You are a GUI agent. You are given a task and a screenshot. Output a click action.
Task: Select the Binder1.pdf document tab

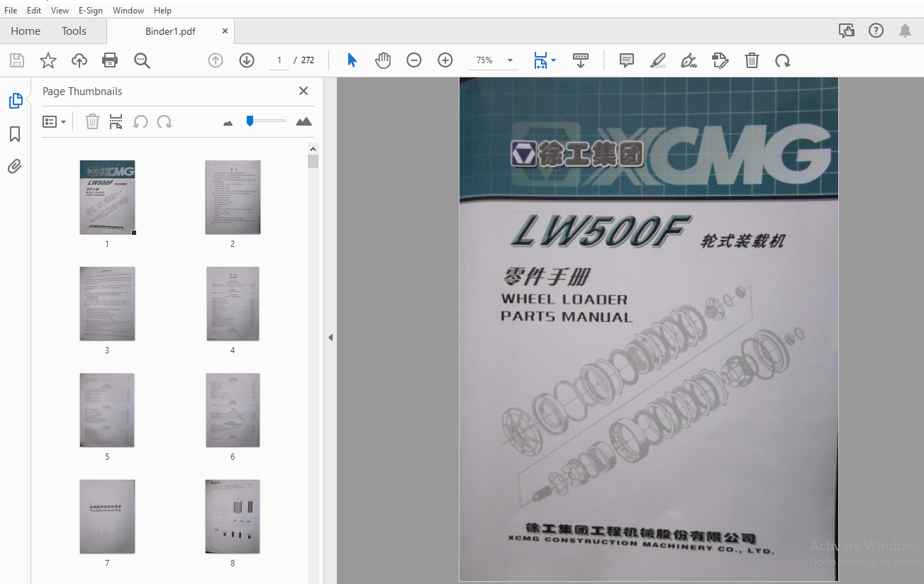170,31
